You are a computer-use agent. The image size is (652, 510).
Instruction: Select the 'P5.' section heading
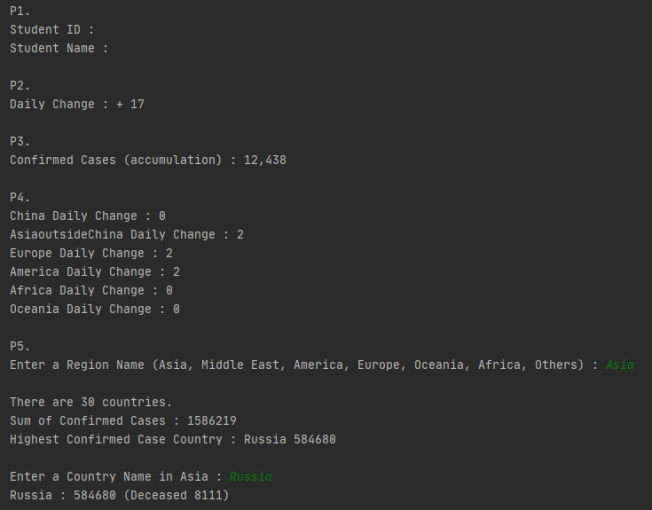(x=20, y=346)
